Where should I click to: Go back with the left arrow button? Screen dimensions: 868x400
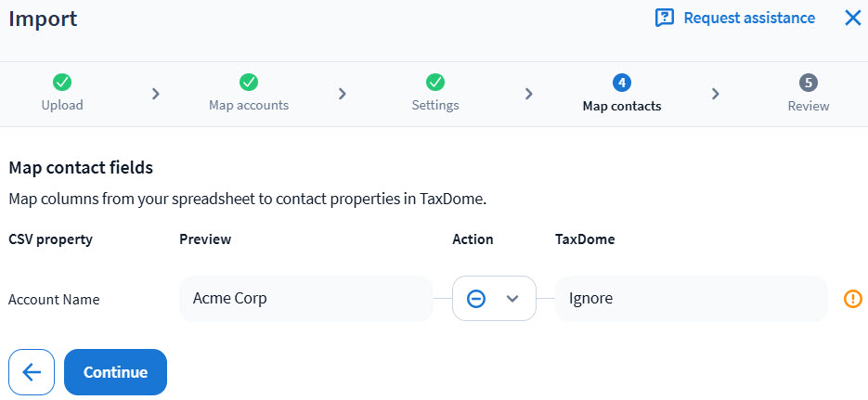coord(32,372)
